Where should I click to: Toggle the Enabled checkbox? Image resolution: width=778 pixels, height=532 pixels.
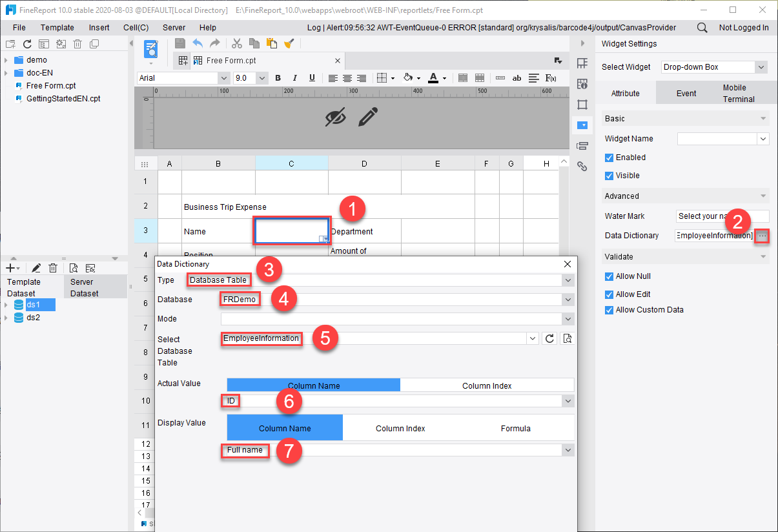click(609, 158)
